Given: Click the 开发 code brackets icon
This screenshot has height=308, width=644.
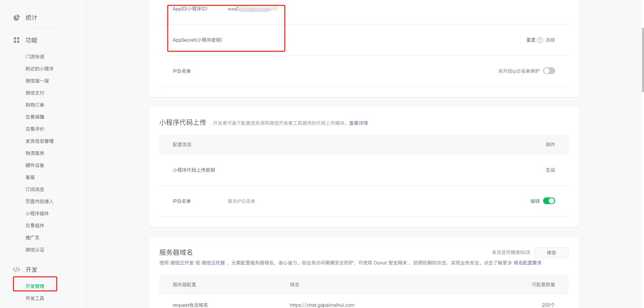Looking at the screenshot, I should pos(16,269).
